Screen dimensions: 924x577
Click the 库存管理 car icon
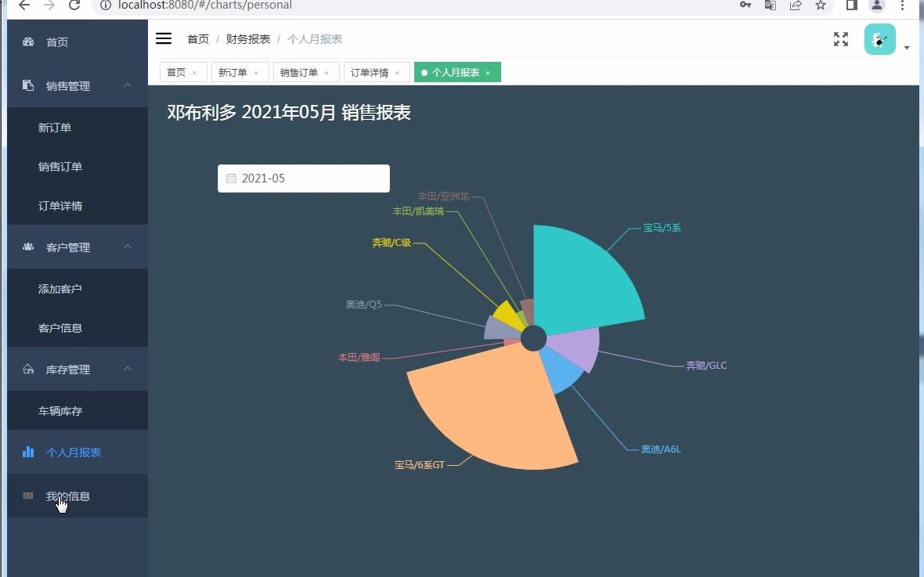(27, 370)
